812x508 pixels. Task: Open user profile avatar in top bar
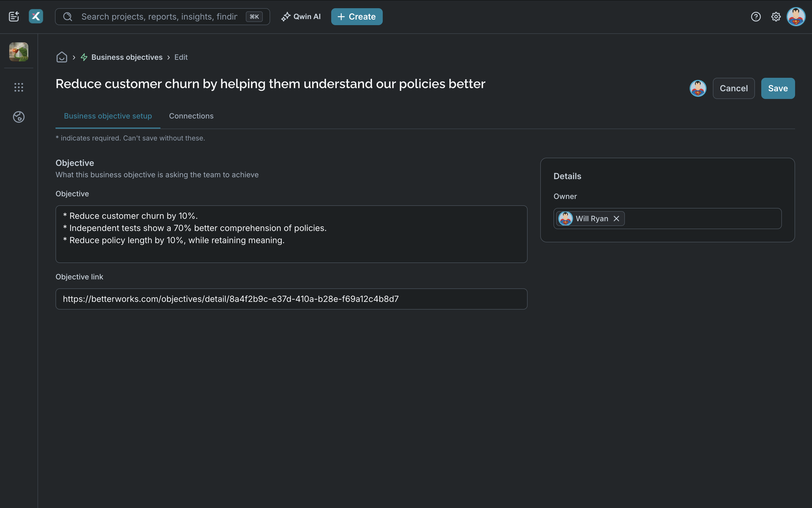pos(796,16)
